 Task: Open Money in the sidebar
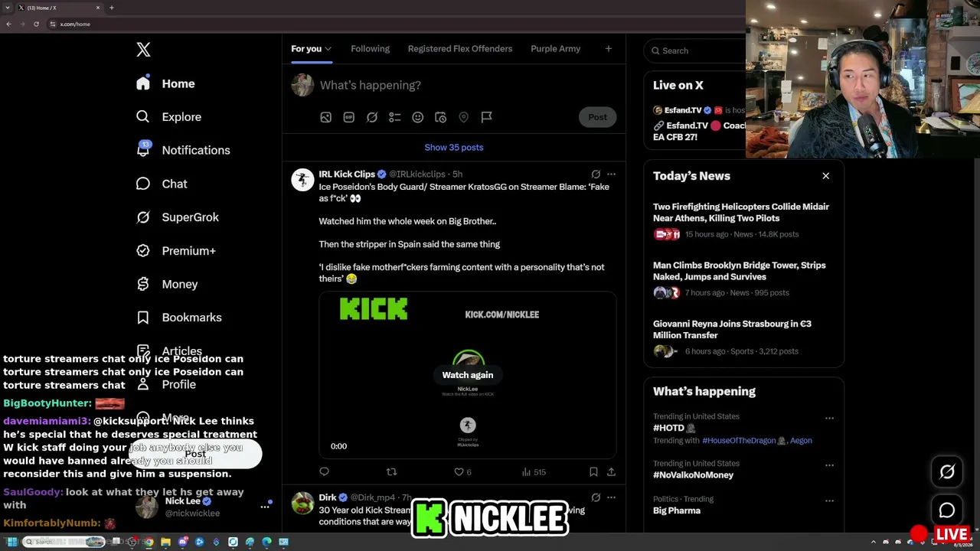point(167,284)
